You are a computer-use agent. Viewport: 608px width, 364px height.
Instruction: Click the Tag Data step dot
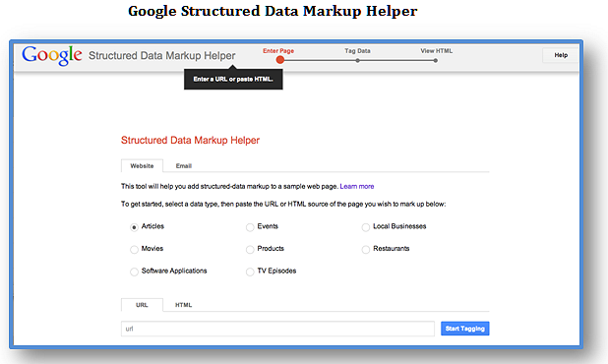357,60
